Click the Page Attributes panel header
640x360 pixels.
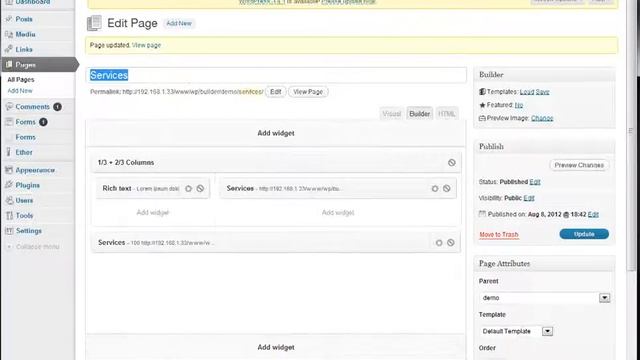(x=544, y=264)
